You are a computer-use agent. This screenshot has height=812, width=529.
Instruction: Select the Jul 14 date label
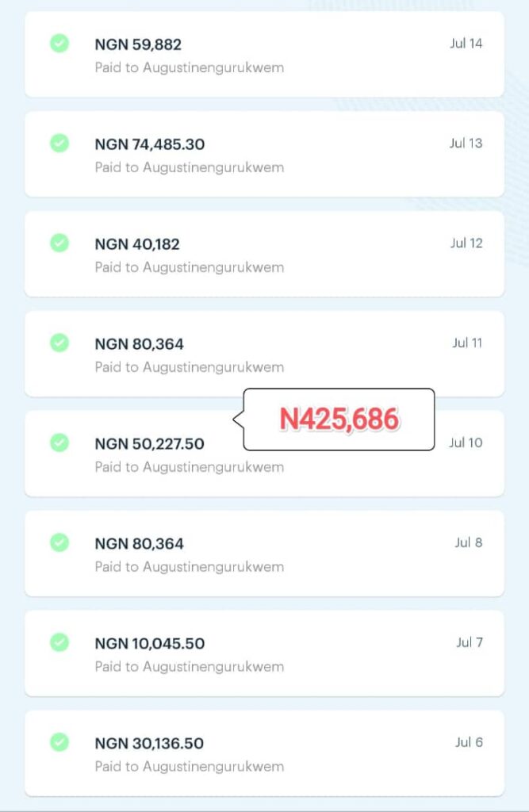coord(466,44)
